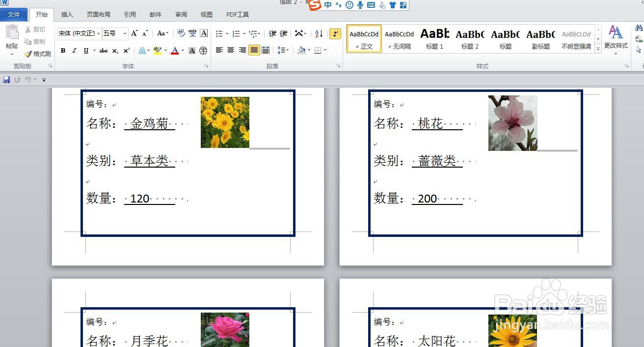The image size is (644, 347).
Task: Toggle Justify alignment (highlighted)
Action: (x=254, y=50)
